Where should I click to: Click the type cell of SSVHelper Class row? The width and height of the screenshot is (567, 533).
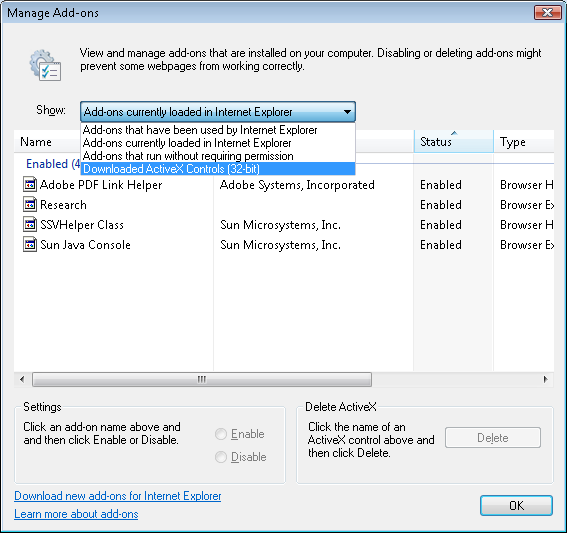(526, 225)
